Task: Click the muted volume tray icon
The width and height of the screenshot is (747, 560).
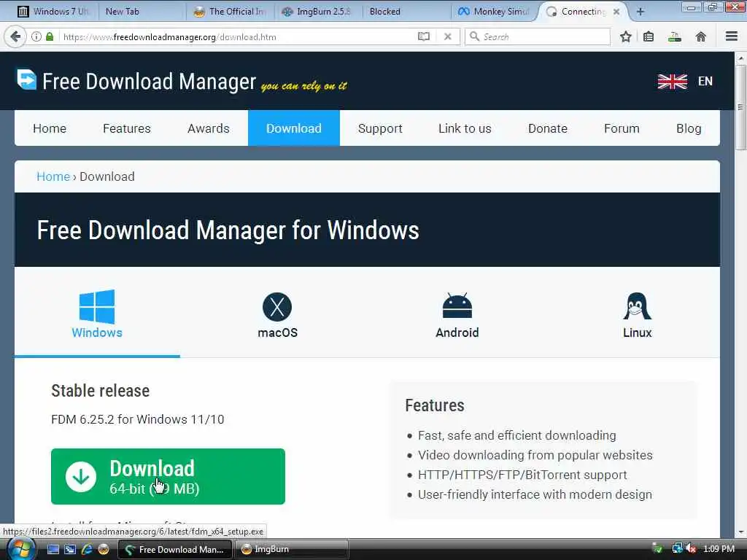Action: [x=692, y=548]
